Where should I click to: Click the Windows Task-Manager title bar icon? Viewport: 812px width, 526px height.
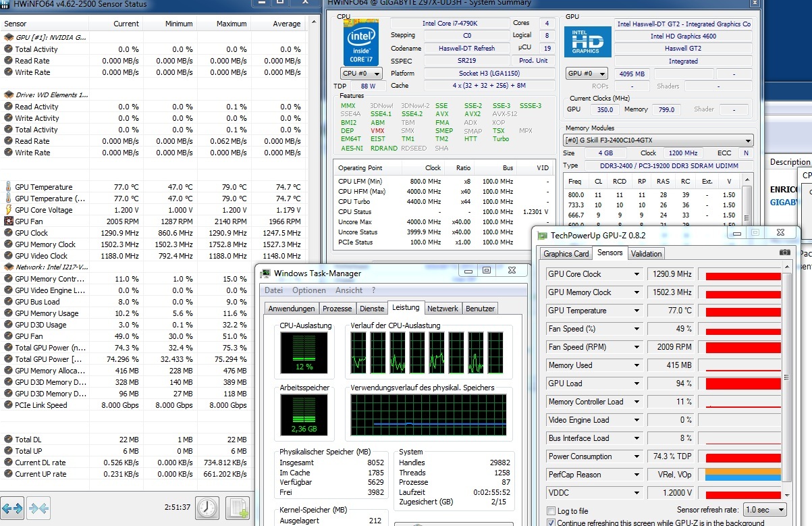pos(267,273)
